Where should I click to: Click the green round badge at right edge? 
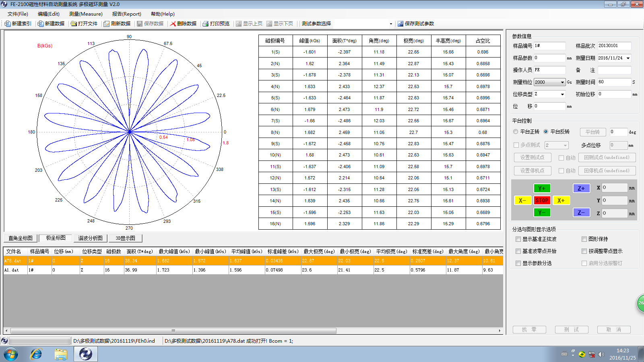640,303
